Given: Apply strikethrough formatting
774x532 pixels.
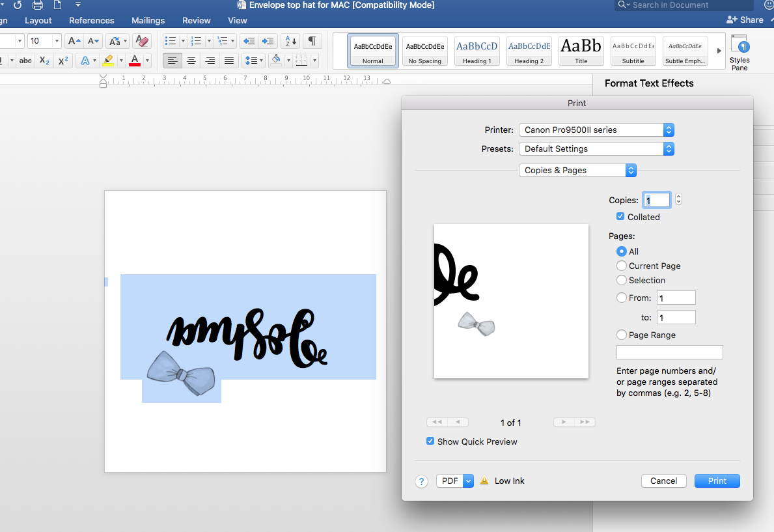Looking at the screenshot, I should point(25,61).
